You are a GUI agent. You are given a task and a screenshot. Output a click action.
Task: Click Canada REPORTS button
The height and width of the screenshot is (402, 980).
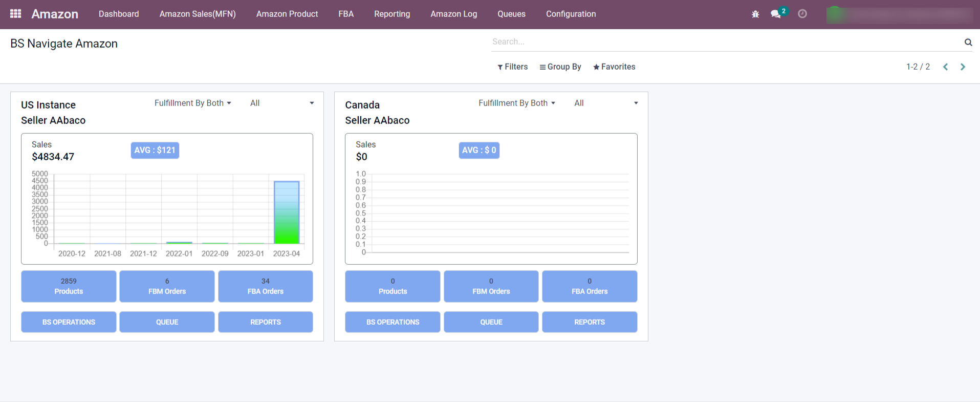click(590, 322)
